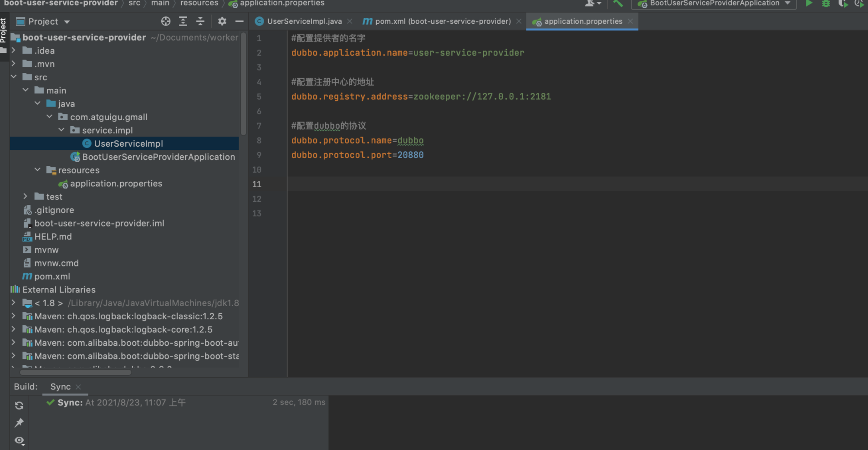Open Project panel settings gear

click(x=222, y=21)
